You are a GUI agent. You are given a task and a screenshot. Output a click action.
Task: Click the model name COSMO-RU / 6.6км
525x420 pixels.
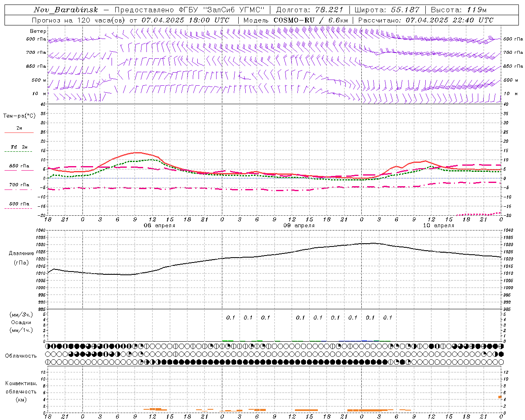[310, 20]
